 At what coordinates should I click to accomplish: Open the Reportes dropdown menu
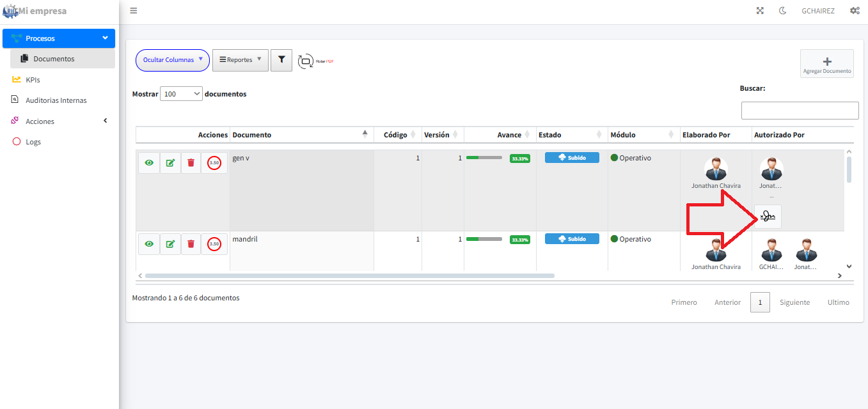(x=240, y=60)
